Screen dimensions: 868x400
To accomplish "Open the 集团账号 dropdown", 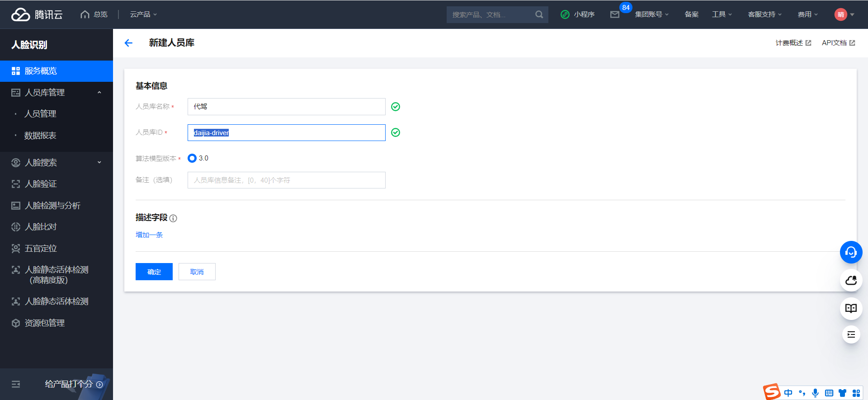I will tap(651, 14).
